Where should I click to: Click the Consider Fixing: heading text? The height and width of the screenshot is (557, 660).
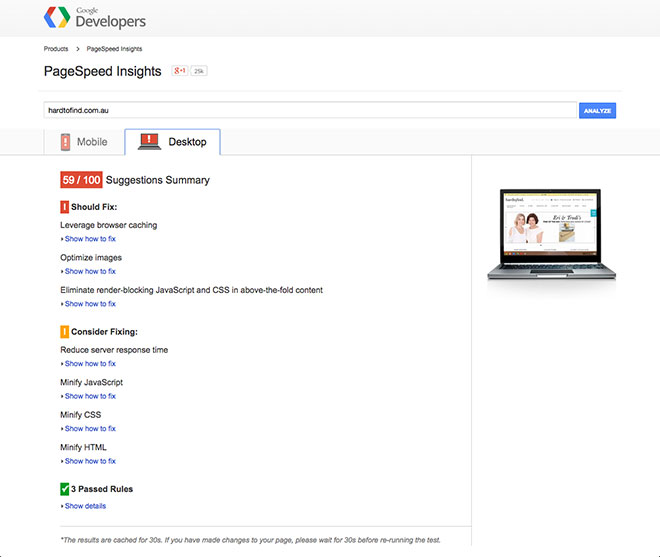click(x=104, y=332)
